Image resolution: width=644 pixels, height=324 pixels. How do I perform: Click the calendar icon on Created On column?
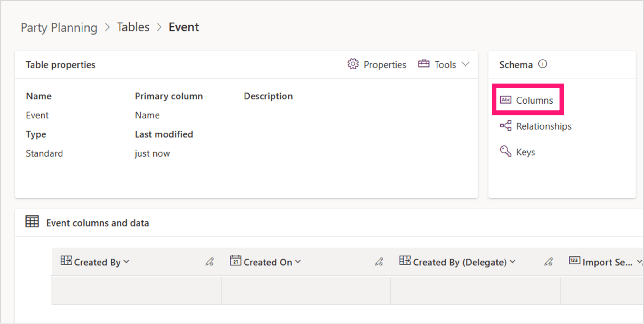point(235,261)
